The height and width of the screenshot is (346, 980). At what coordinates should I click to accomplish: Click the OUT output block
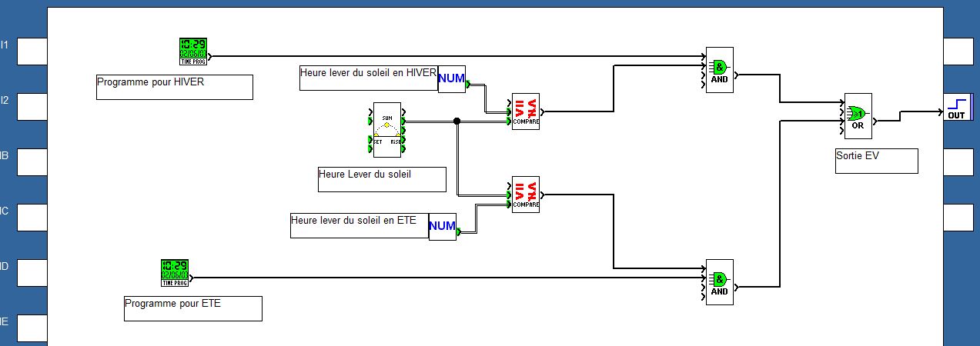(957, 107)
